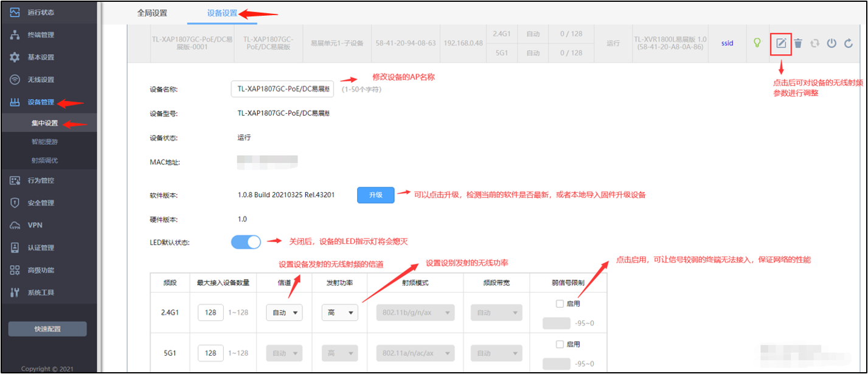Click the green LED lightbulb icon
The image size is (868, 374).
click(757, 43)
